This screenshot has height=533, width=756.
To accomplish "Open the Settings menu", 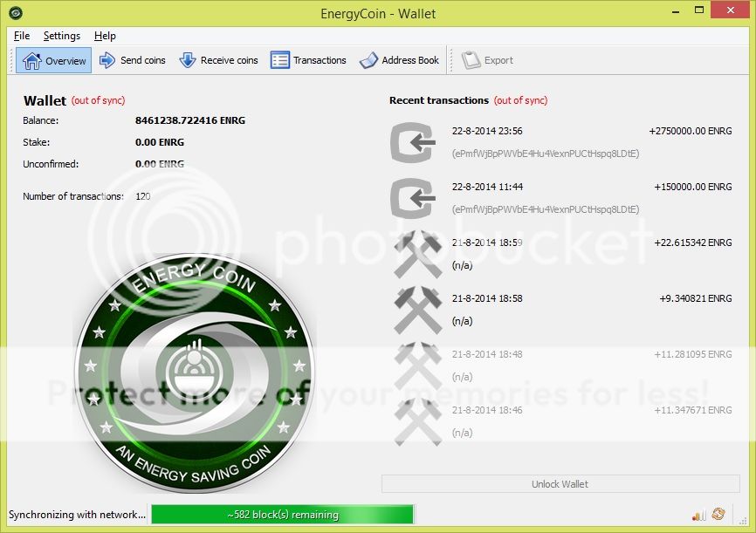I will (62, 36).
